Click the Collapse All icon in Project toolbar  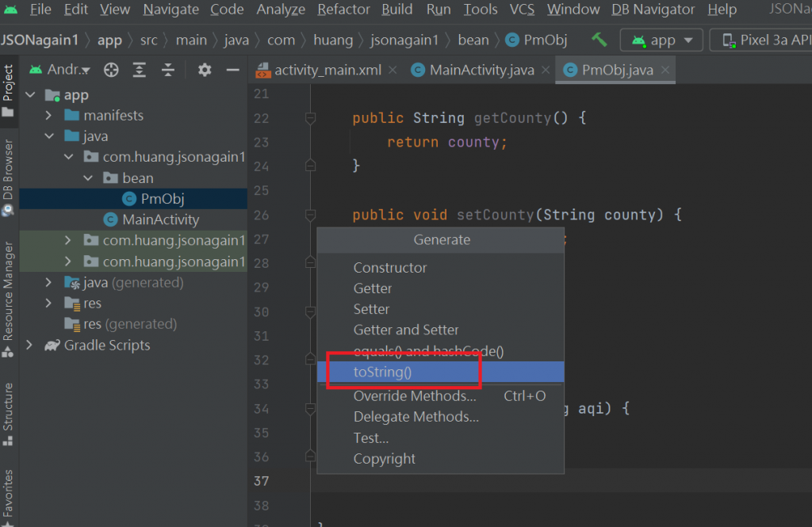coord(168,70)
